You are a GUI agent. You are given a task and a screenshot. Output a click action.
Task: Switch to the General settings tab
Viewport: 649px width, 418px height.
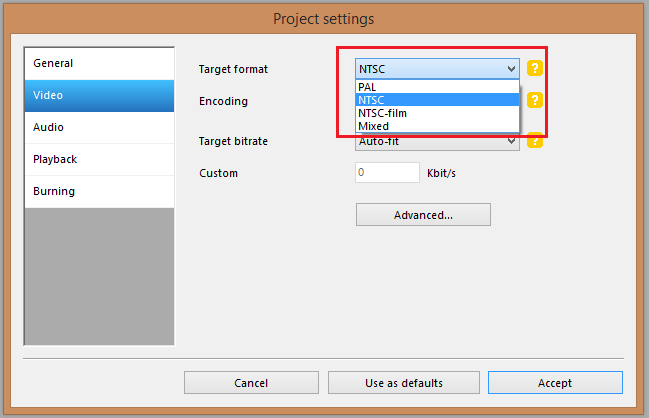[x=99, y=64]
